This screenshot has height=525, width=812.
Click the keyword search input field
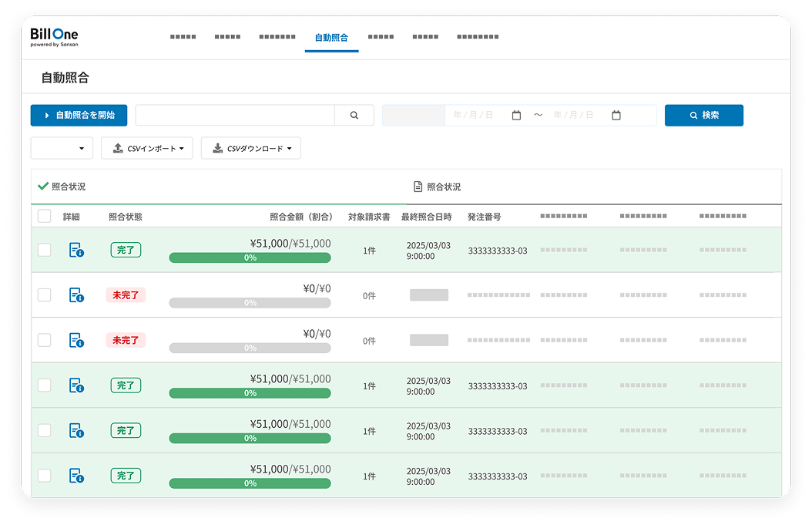click(235, 116)
